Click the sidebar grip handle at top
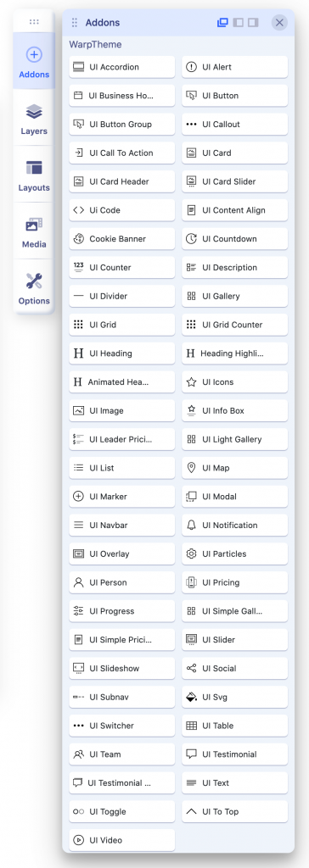The image size is (309, 868). 34,21
